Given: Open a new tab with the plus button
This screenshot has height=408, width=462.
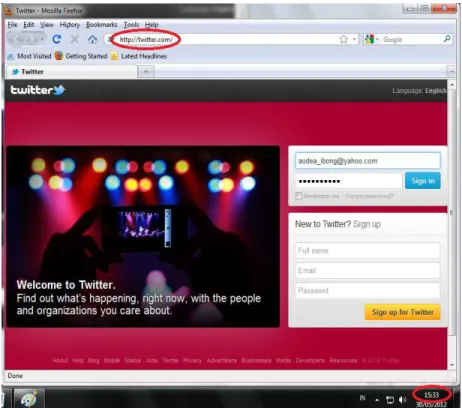Looking at the screenshot, I should pyautogui.click(x=146, y=71).
